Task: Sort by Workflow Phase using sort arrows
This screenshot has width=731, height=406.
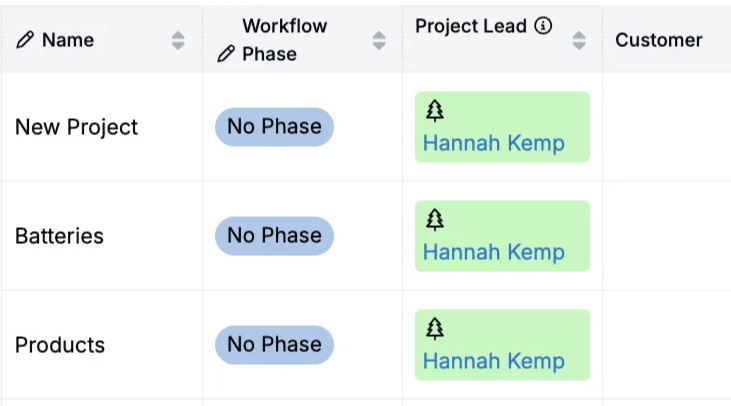Action: pyautogui.click(x=379, y=40)
